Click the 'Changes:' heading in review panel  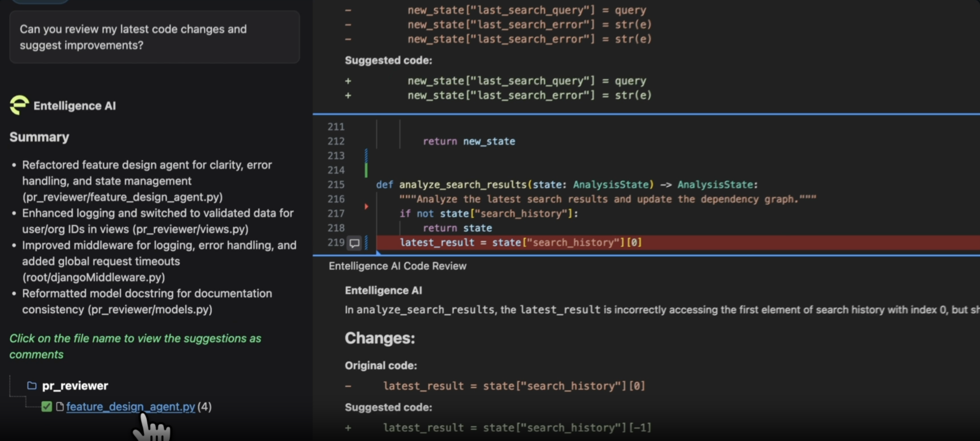click(x=380, y=338)
